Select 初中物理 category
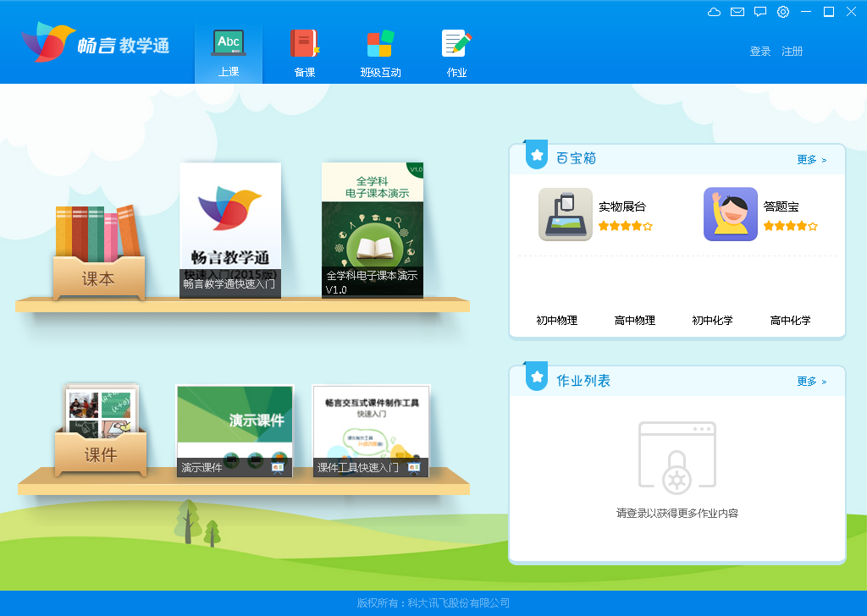867x616 pixels. [557, 321]
